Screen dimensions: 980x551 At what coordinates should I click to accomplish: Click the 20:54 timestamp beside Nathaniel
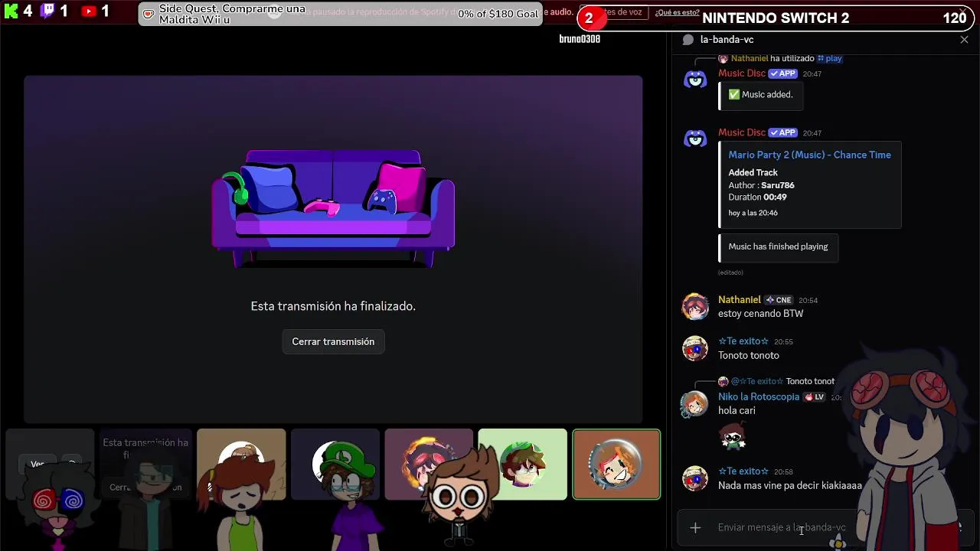(x=808, y=301)
